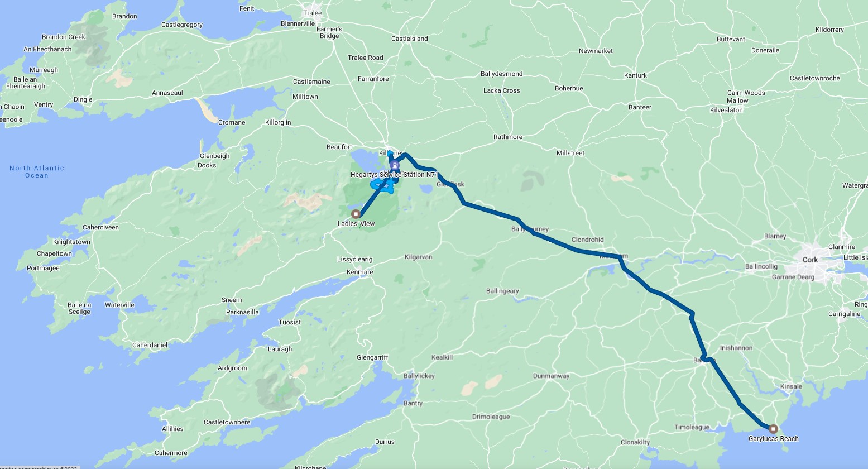Select the Kinsale town label

click(791, 386)
